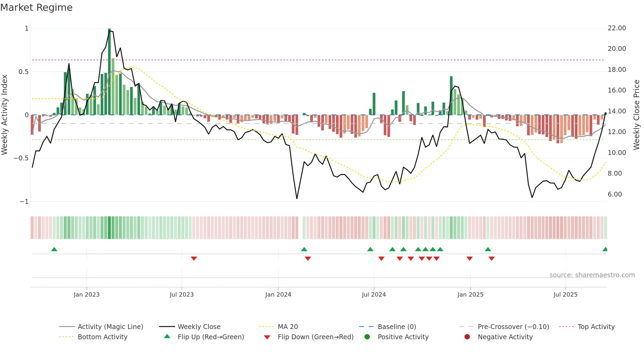
Task: Toggle the Top Activity legend entry
Action: [587, 327]
